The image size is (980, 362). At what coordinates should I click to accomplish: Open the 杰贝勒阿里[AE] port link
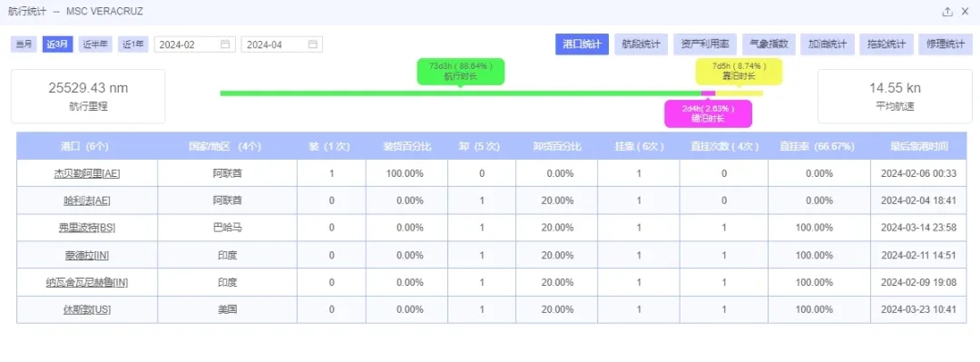87,173
